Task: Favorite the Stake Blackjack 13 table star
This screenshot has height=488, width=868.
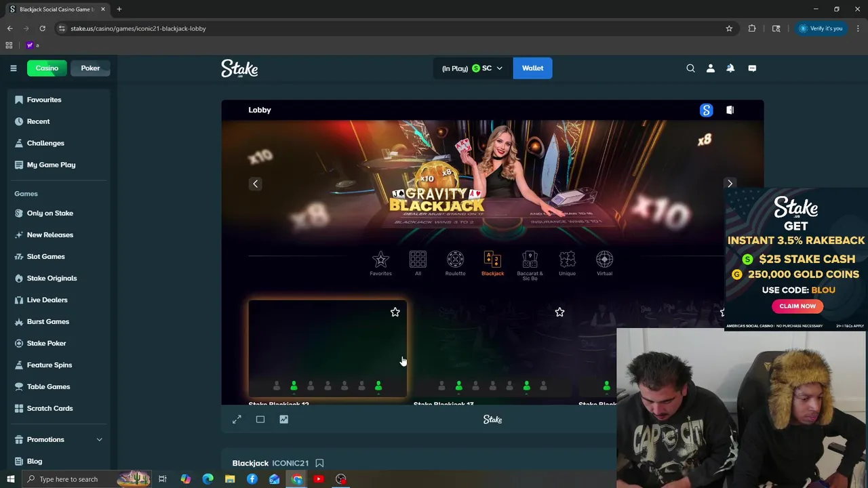Action: 559,312
